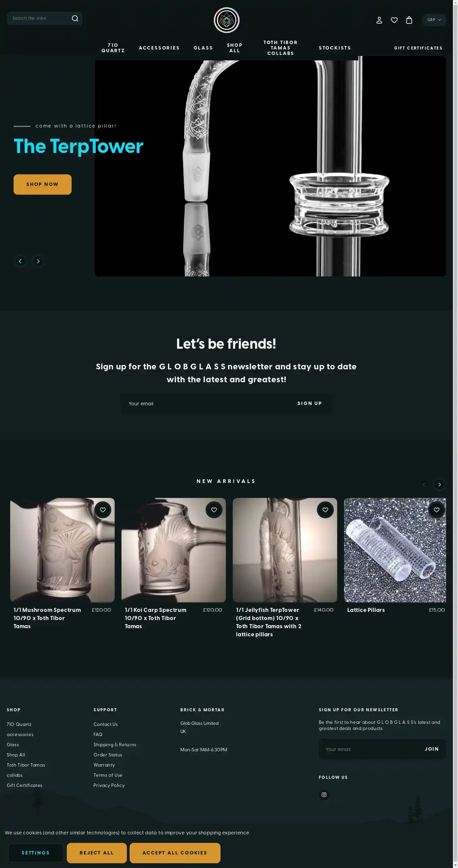Click the search magnifier icon
This screenshot has height=868, width=458.
coord(75,18)
